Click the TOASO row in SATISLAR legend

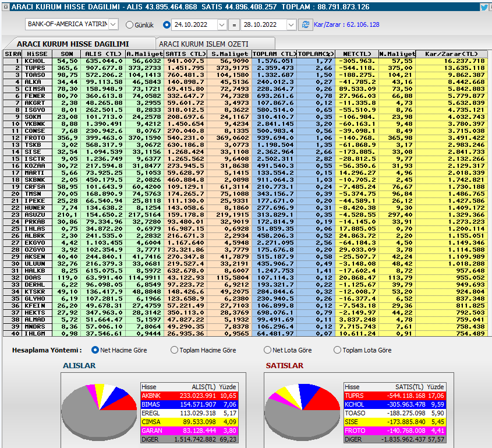395,413
